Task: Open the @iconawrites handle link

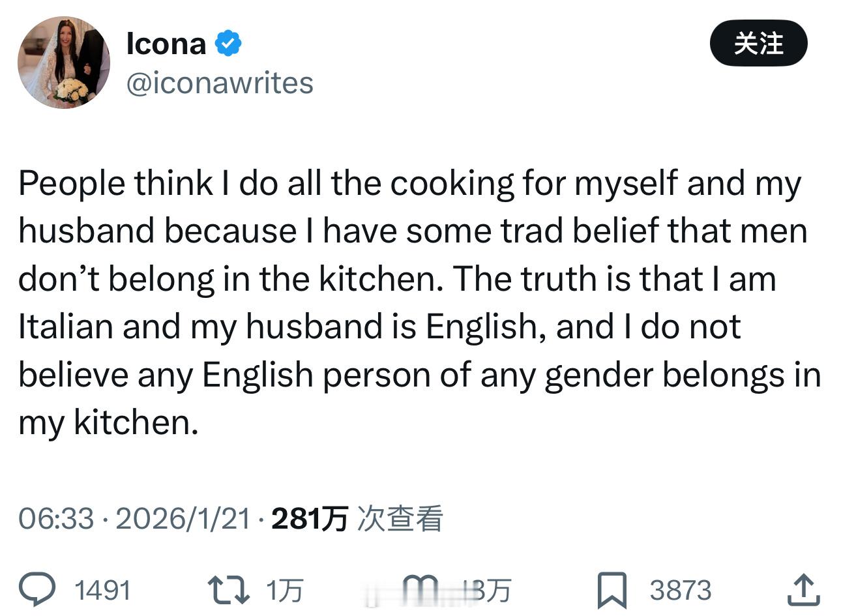Action: 219,83
